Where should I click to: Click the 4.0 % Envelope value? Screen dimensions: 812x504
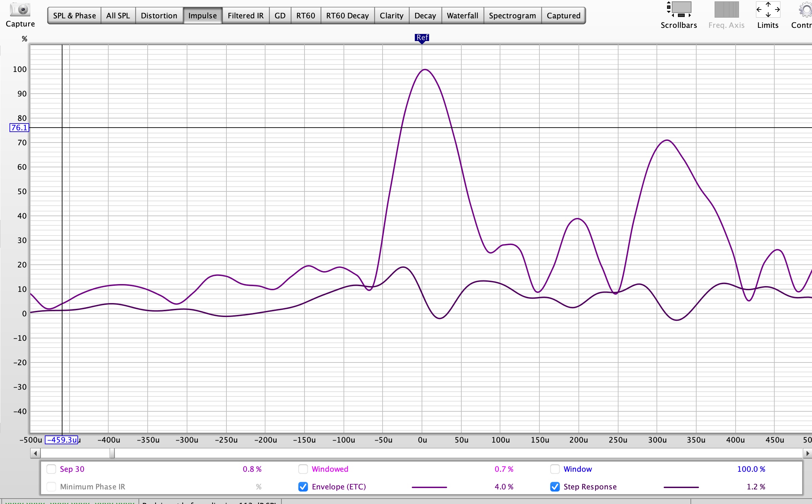point(504,487)
